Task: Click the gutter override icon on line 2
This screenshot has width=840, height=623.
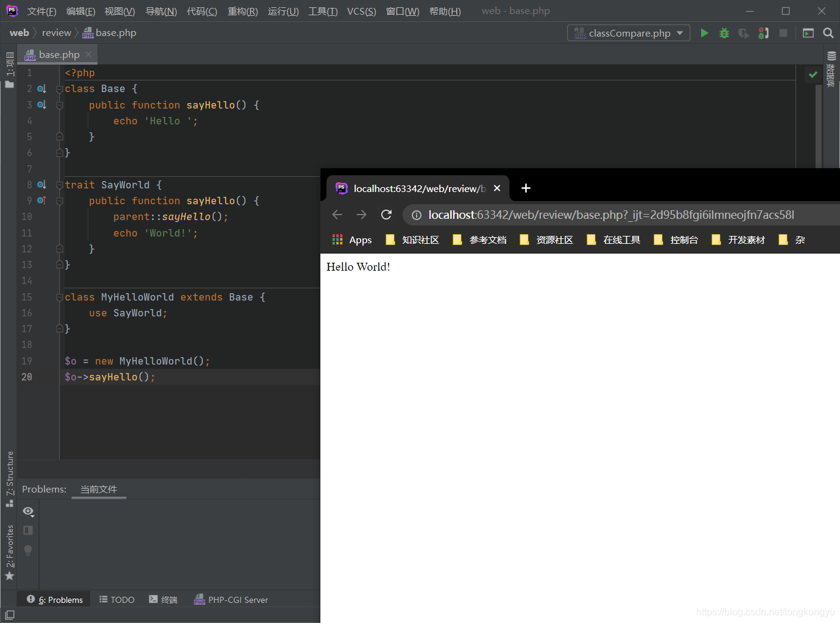Action: point(41,89)
